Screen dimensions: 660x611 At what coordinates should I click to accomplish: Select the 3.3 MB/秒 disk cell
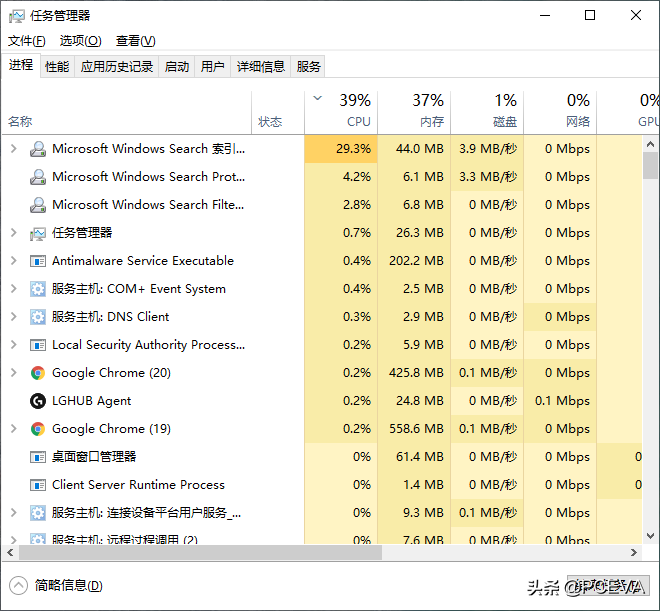click(x=487, y=177)
